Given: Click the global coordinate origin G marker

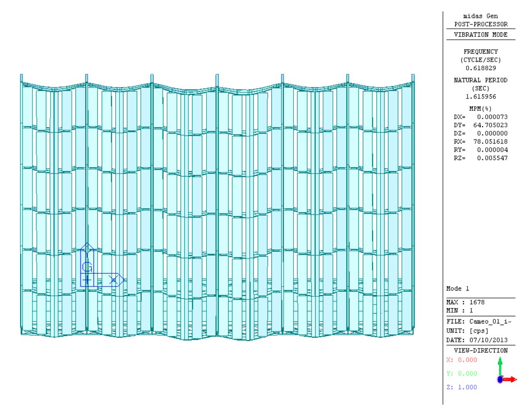Looking at the screenshot, I should pos(87,267).
